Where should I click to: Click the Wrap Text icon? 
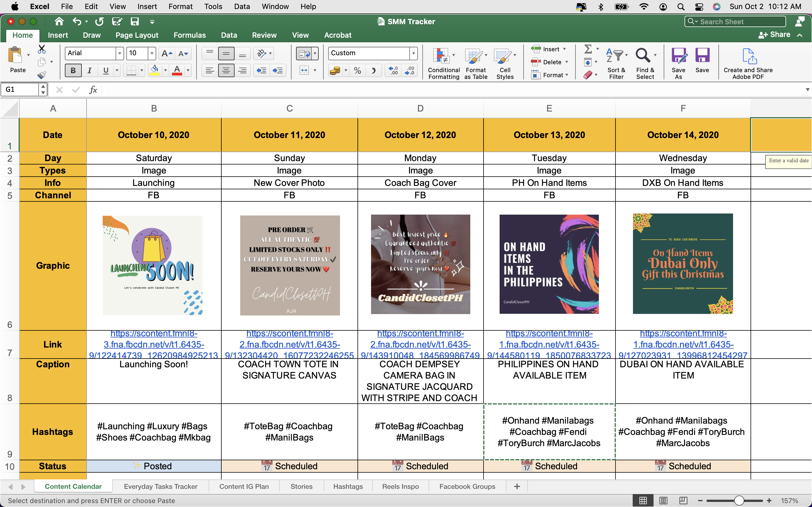tap(304, 54)
